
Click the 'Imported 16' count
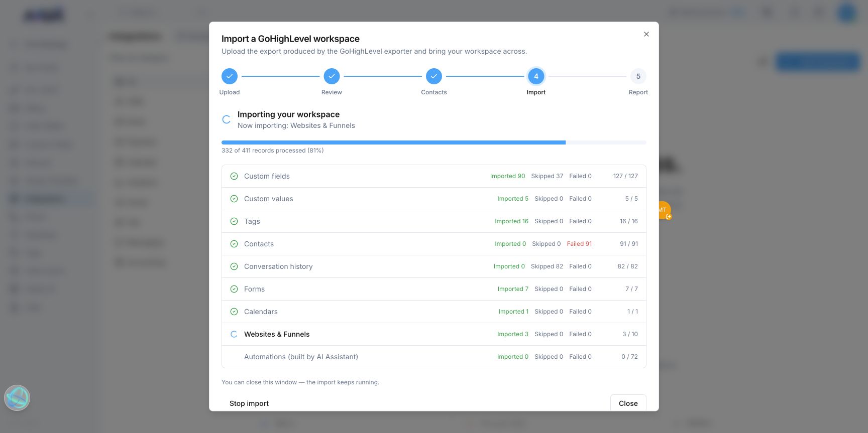point(511,221)
